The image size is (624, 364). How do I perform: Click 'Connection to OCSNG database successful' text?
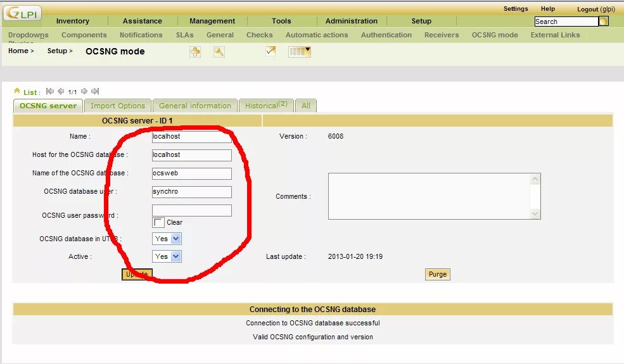pos(313,323)
